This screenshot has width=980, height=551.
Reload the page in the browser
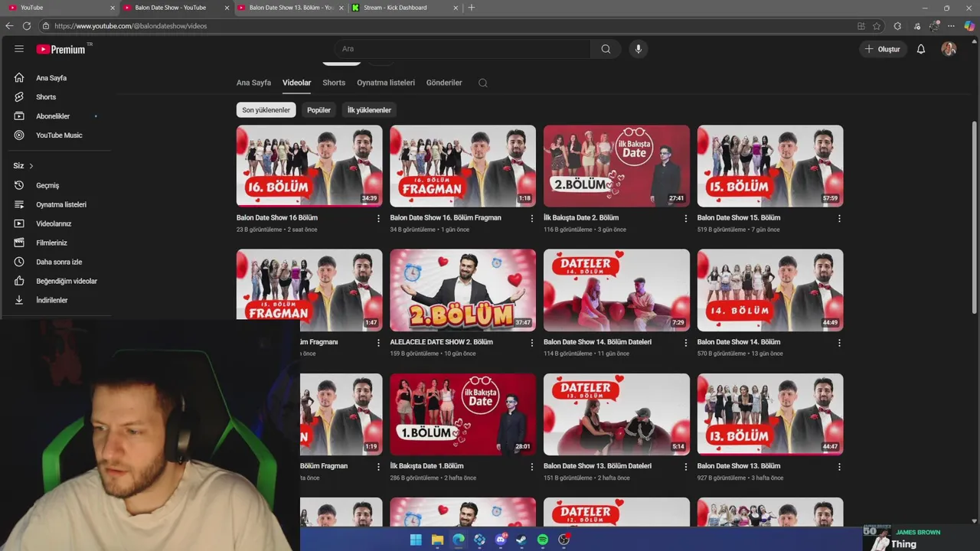[27, 26]
